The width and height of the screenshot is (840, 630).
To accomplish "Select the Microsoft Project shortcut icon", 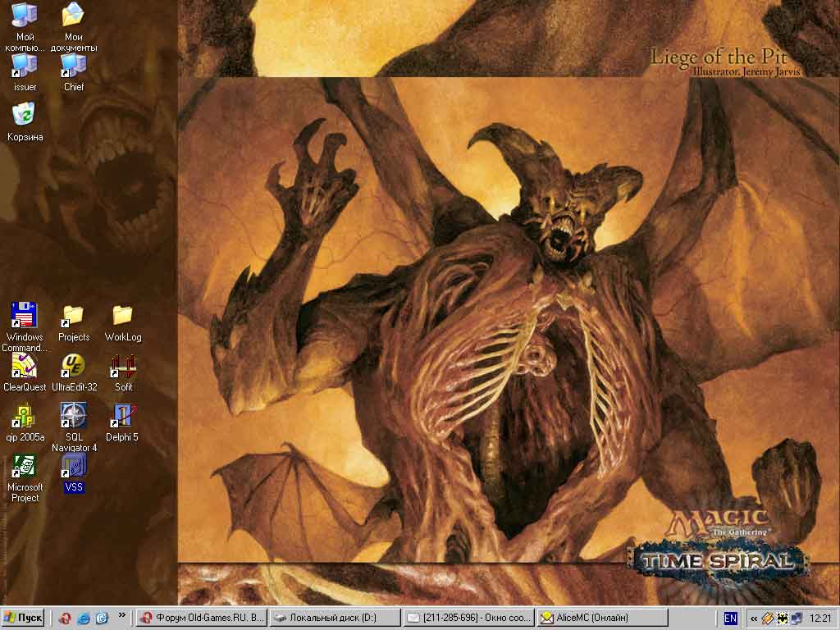I will point(25,466).
